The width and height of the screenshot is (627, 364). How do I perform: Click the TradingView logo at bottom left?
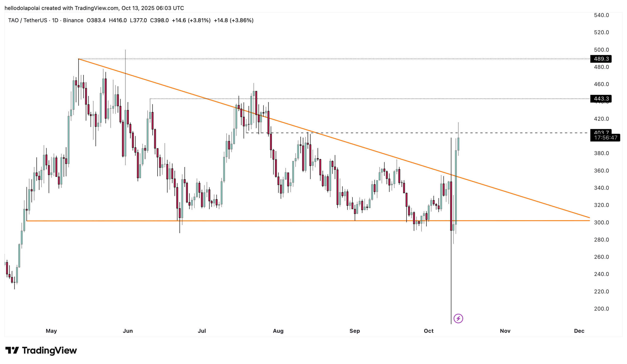[x=41, y=350]
